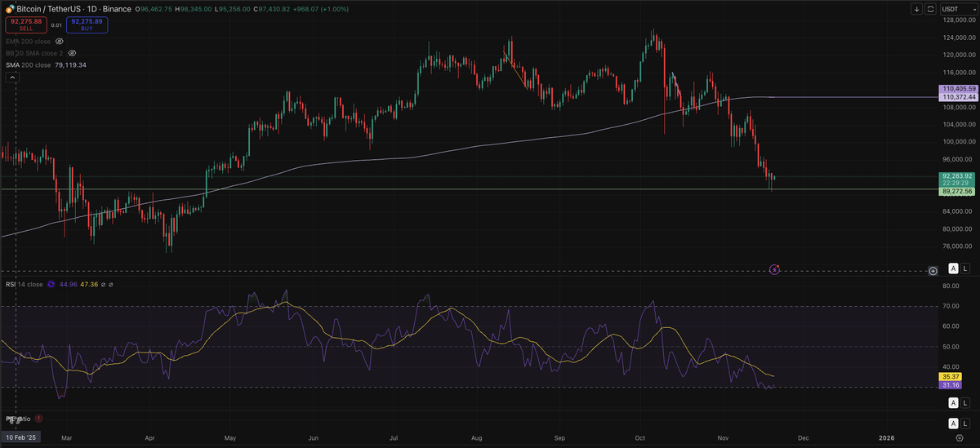The width and height of the screenshot is (980, 448).
Task: Click the 0.01 spread value
Action: click(56, 24)
